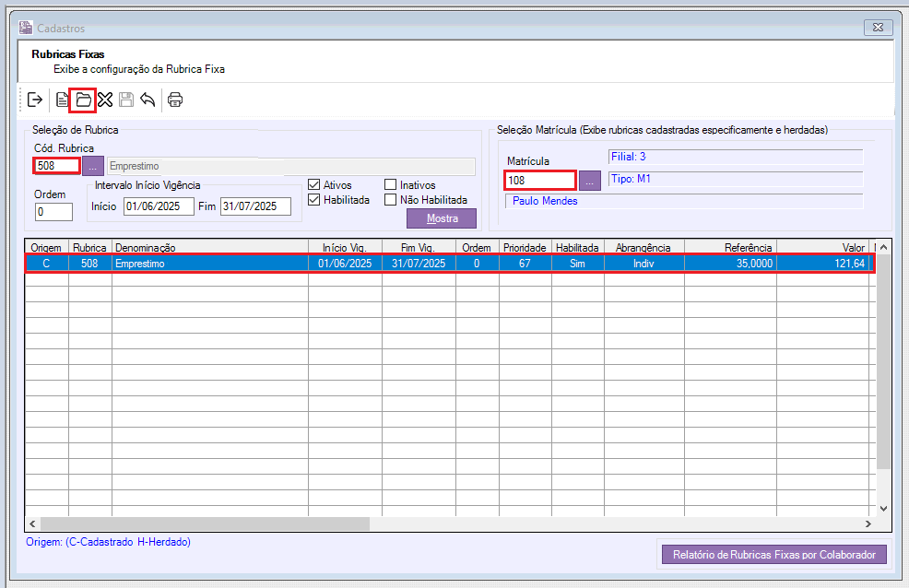Open the Matrícula lookup button

589,181
